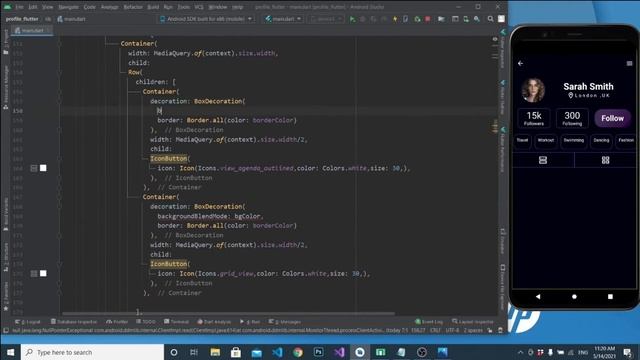Viewport: 640px width, 360px height.
Task: Collapse the second Container code block
Action: [60, 197]
